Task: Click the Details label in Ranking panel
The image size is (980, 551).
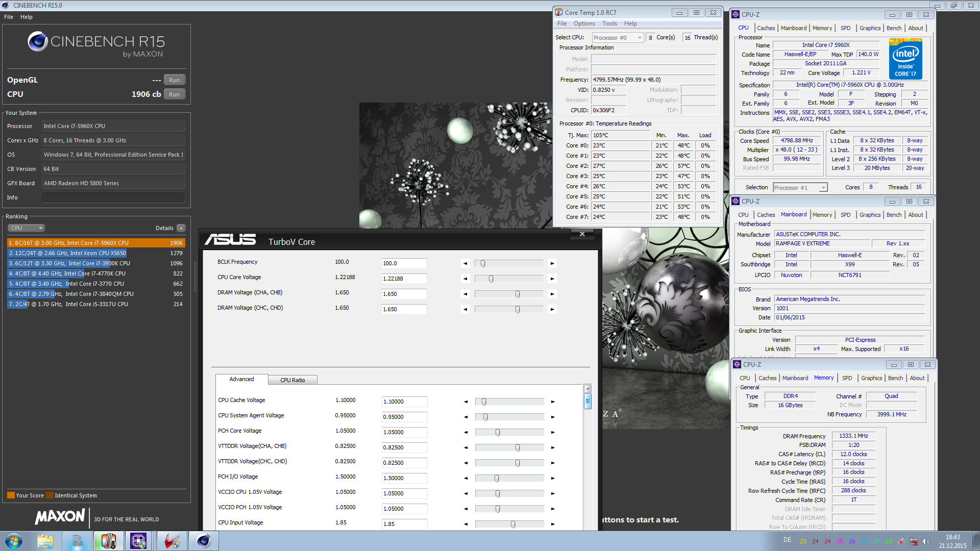Action: click(164, 228)
